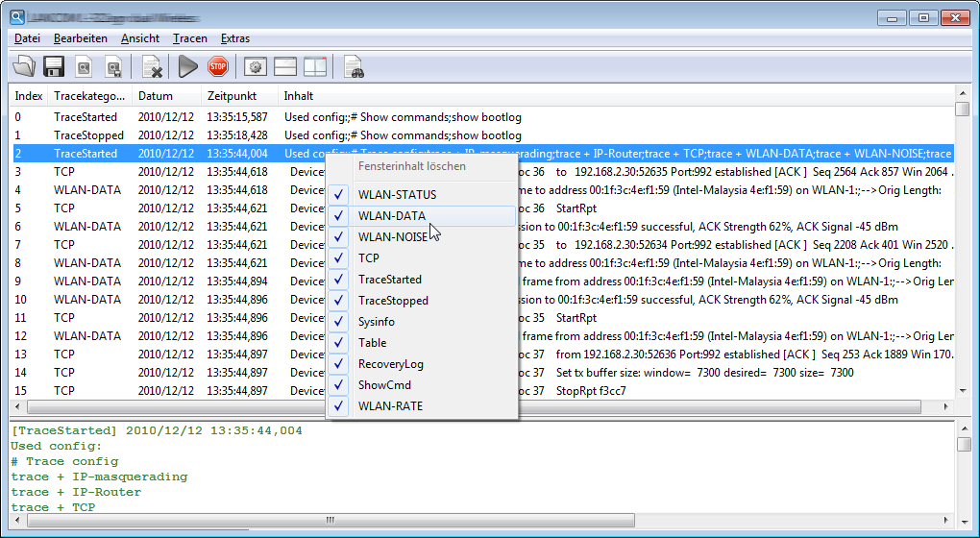Click the clear document icon with X
The image size is (980, 538).
pyautogui.click(x=152, y=66)
